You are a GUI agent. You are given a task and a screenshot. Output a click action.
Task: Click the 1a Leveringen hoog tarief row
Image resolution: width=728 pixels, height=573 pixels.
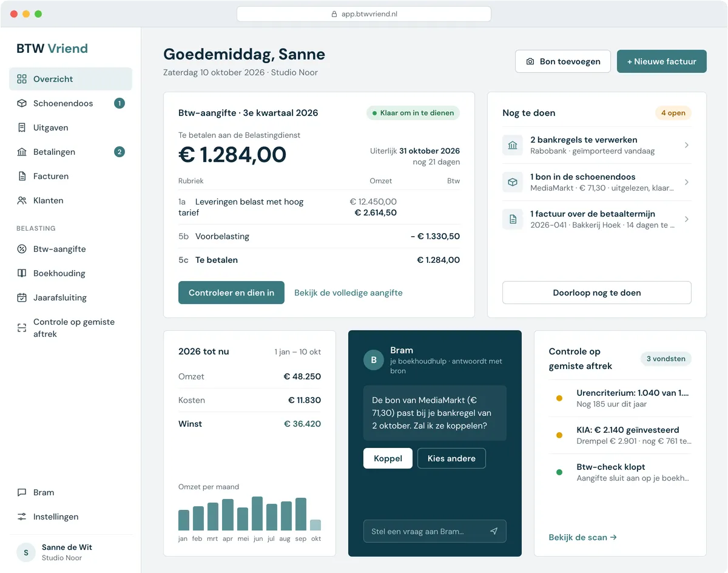coord(319,207)
